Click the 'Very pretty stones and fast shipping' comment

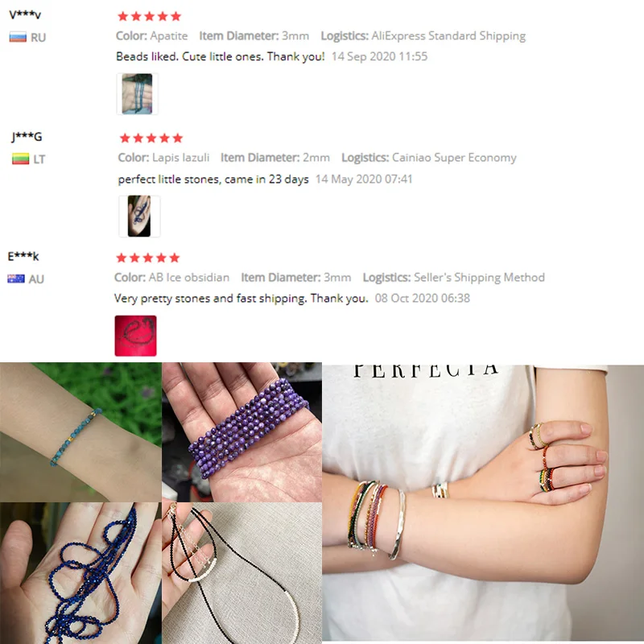point(241,299)
